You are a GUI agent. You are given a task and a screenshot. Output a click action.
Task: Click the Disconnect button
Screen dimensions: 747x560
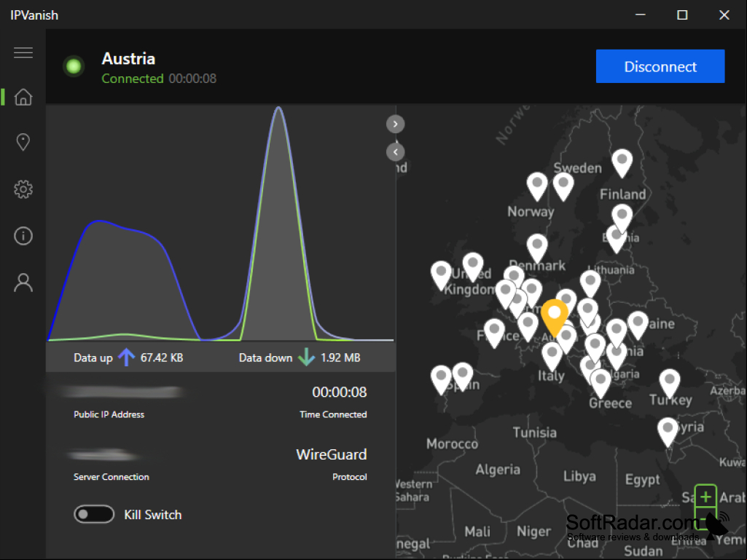(660, 66)
